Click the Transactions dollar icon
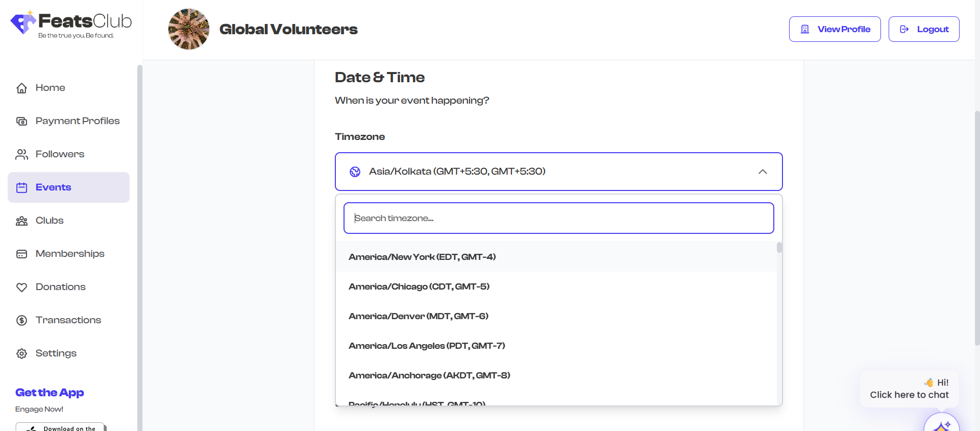This screenshot has width=980, height=431. (x=21, y=320)
